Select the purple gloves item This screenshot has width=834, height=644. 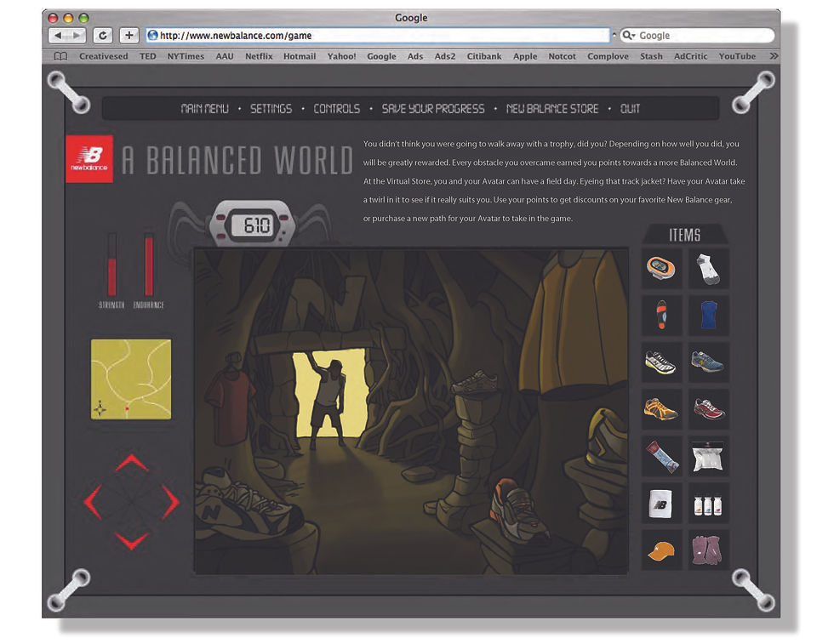click(708, 550)
